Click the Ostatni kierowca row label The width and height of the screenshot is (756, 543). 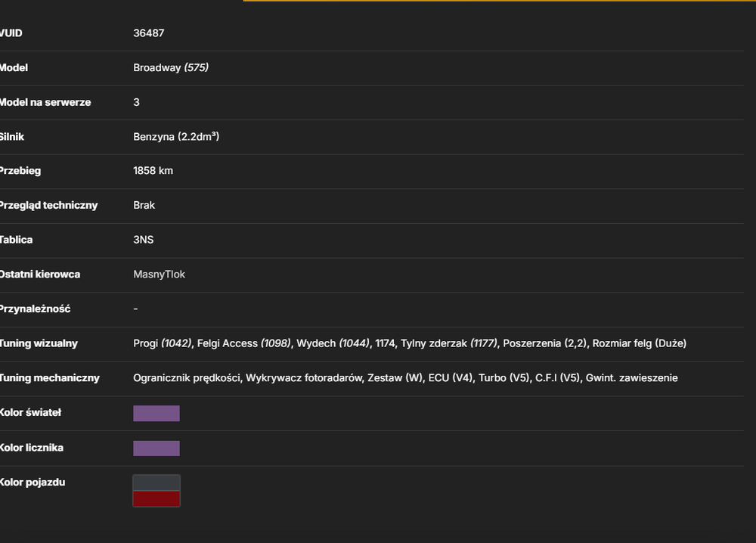(40, 275)
